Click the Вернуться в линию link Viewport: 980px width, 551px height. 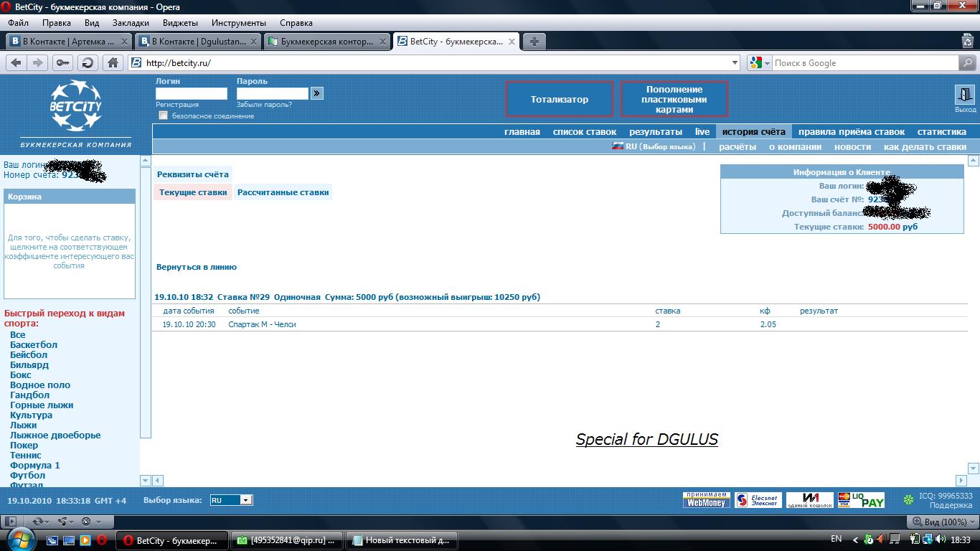197,267
